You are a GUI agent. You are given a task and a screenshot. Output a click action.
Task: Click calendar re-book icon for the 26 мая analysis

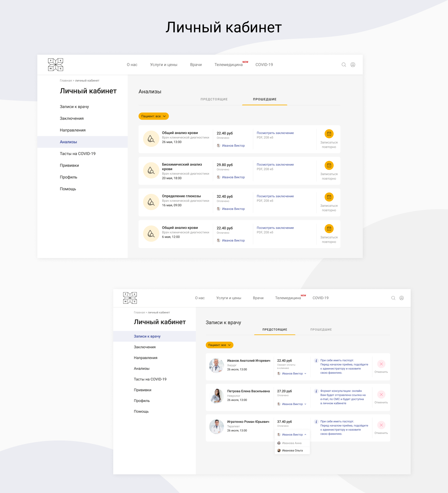click(329, 134)
